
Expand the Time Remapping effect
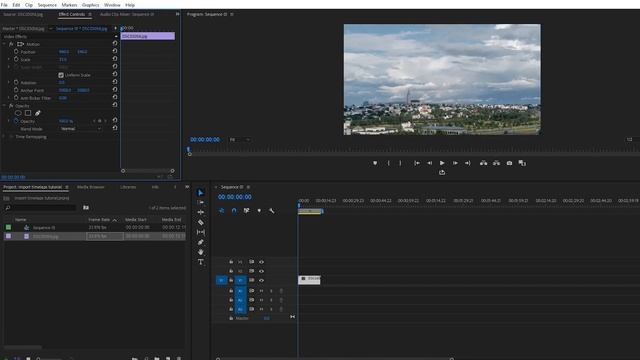point(4,137)
